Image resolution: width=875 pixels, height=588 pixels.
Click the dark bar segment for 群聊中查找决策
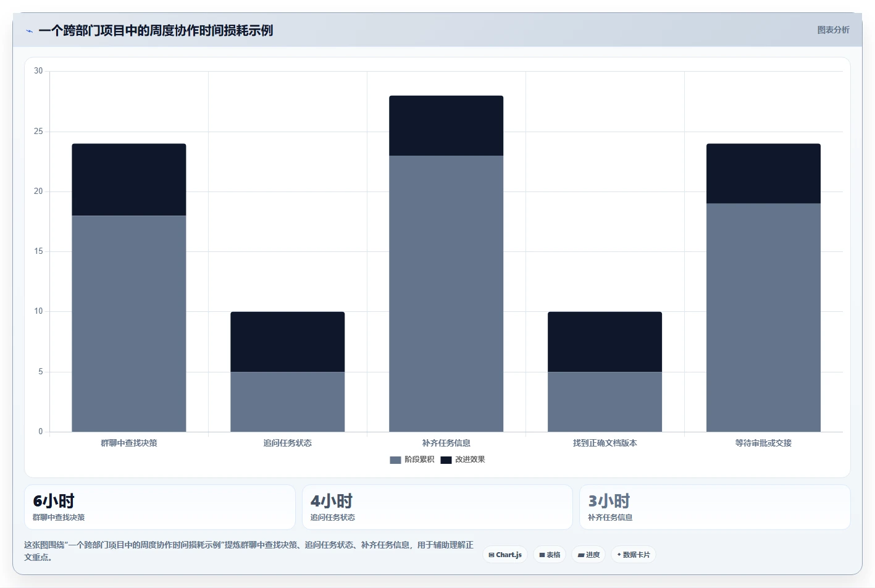coord(129,180)
